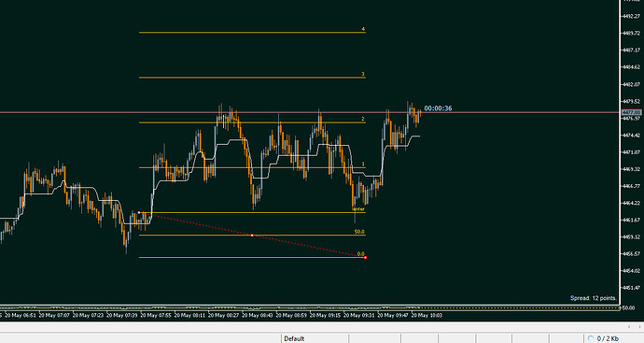
Task: Click the highlighted current price label on the scale
Action: pos(631,112)
